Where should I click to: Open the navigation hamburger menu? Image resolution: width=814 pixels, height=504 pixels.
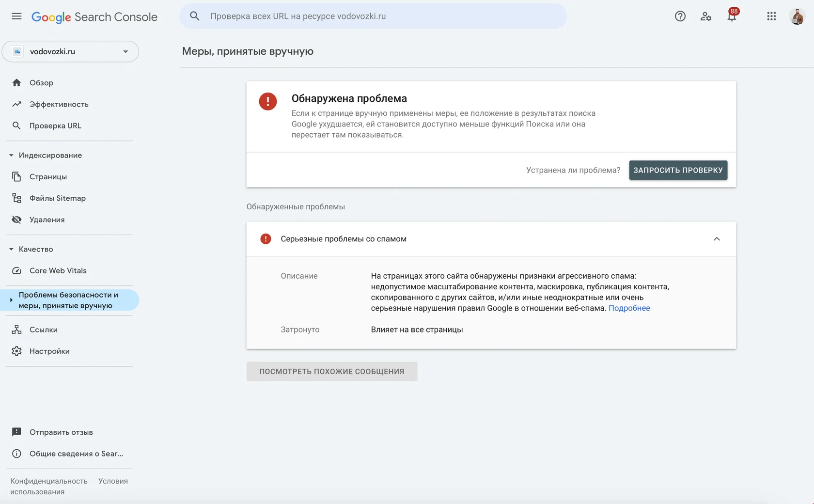click(16, 16)
